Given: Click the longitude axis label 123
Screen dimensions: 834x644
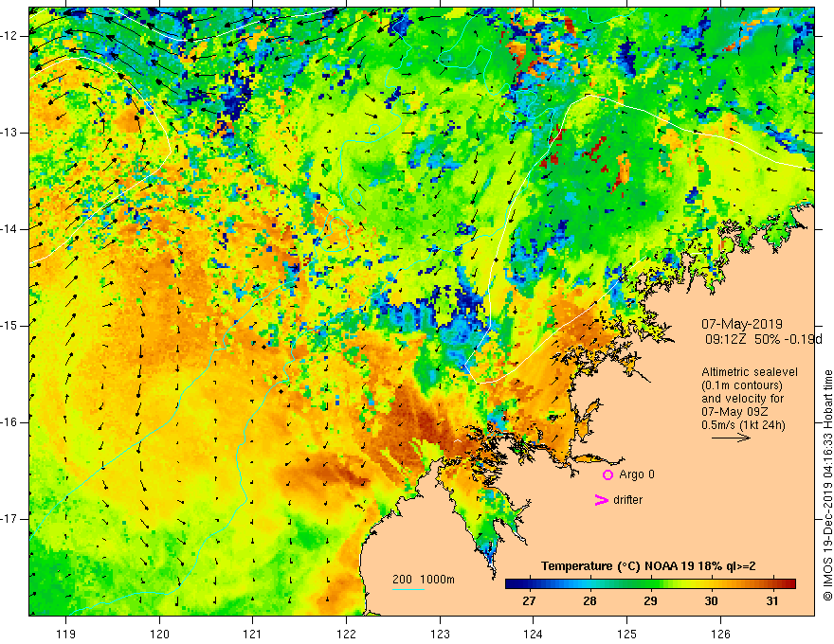Looking at the screenshot, I should pos(440,634).
